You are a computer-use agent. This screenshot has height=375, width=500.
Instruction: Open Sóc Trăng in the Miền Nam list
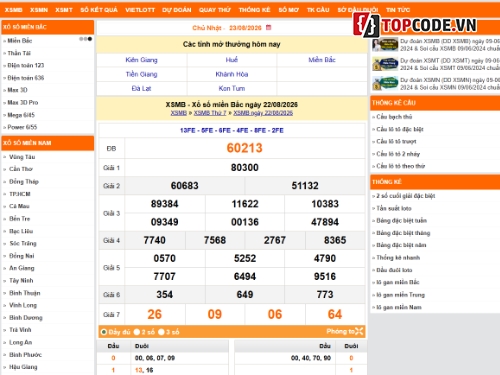pyautogui.click(x=23, y=243)
